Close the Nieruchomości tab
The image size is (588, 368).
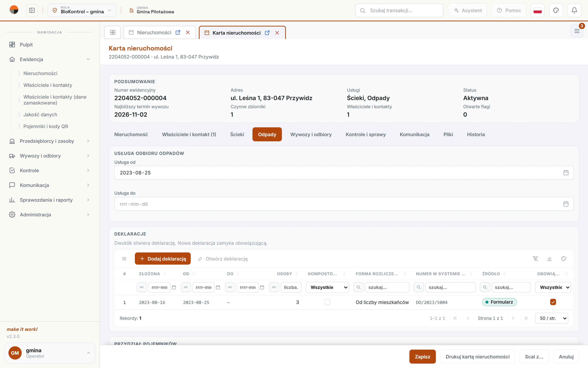point(188,32)
